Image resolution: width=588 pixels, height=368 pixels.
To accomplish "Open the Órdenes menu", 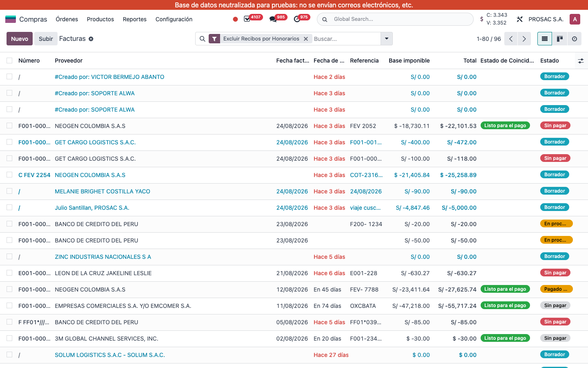I will point(67,19).
